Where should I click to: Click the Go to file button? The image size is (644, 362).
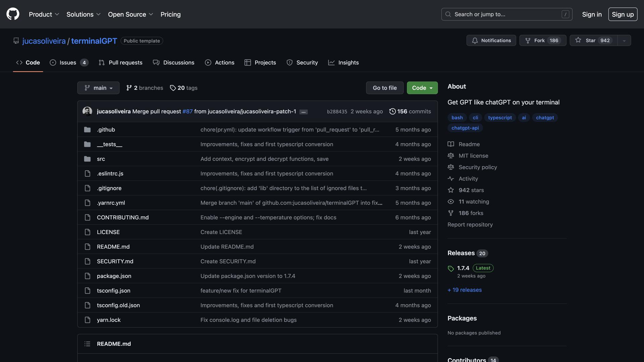pyautogui.click(x=384, y=87)
